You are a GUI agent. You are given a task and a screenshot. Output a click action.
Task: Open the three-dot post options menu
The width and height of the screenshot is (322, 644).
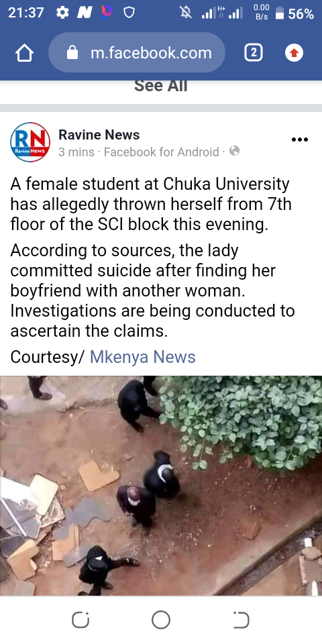(299, 140)
